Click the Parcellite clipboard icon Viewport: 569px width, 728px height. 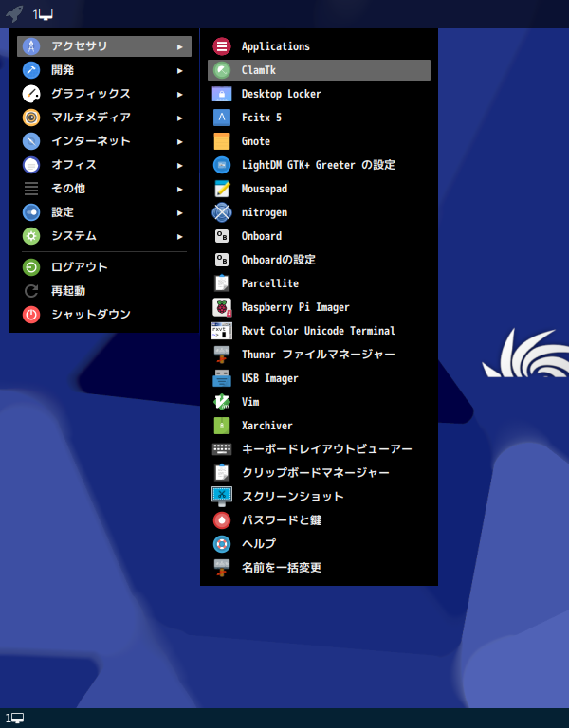pos(222,283)
